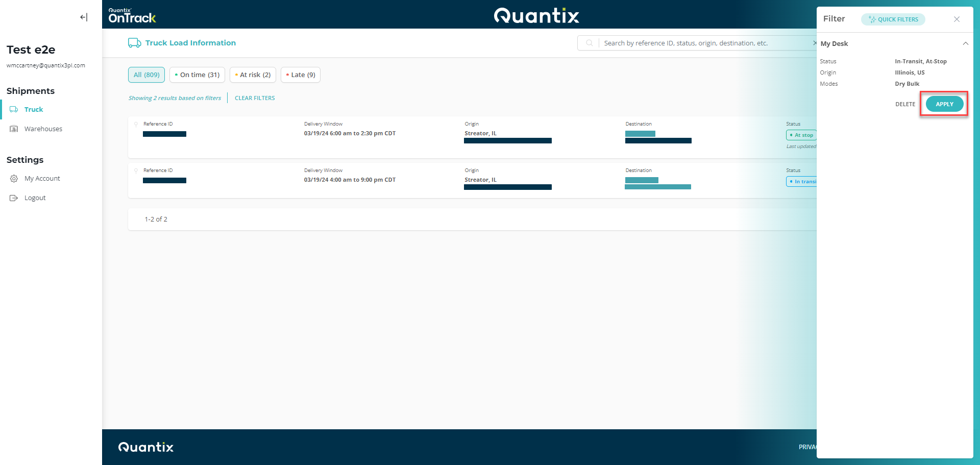Show Late (9) shipments
Screen dimensions: 980x465
click(301, 75)
